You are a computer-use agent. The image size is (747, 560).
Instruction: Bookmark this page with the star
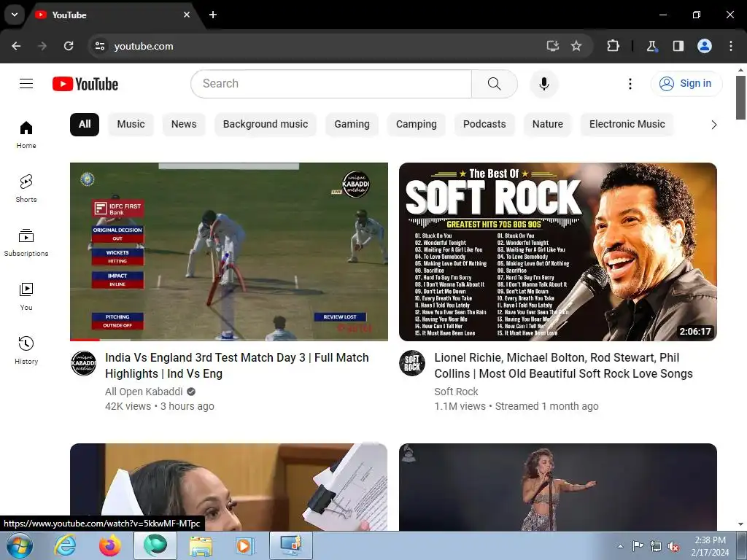(576, 46)
